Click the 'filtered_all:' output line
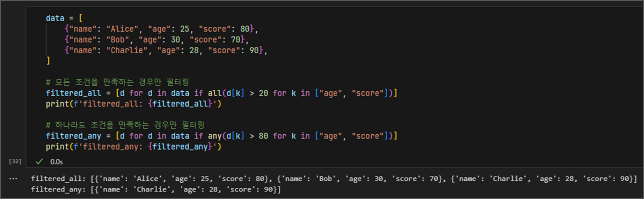Screen dimensions: 644x199 tap(334, 178)
